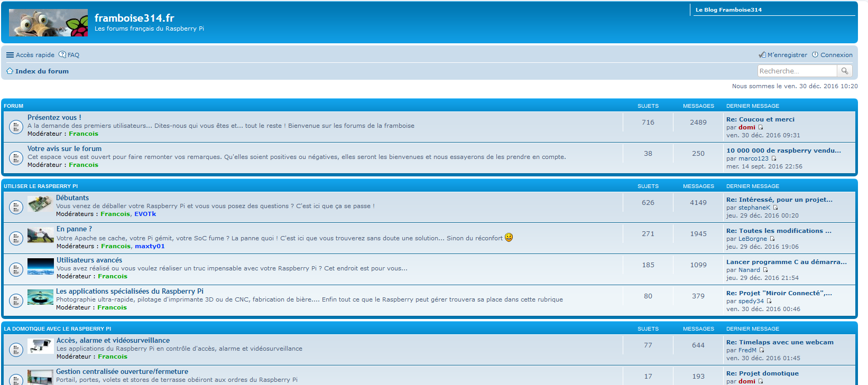Open Lancer programme C au démarra post
This screenshot has width=868, height=385.
tap(787, 262)
